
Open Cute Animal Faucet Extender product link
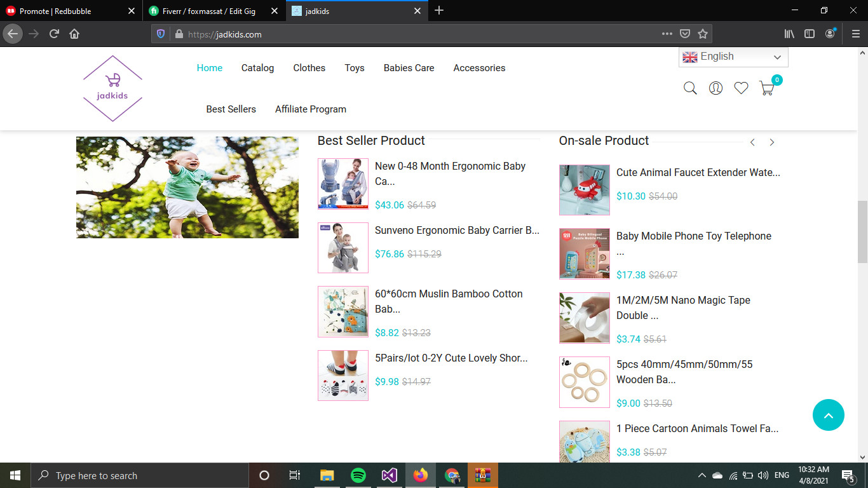coord(698,172)
